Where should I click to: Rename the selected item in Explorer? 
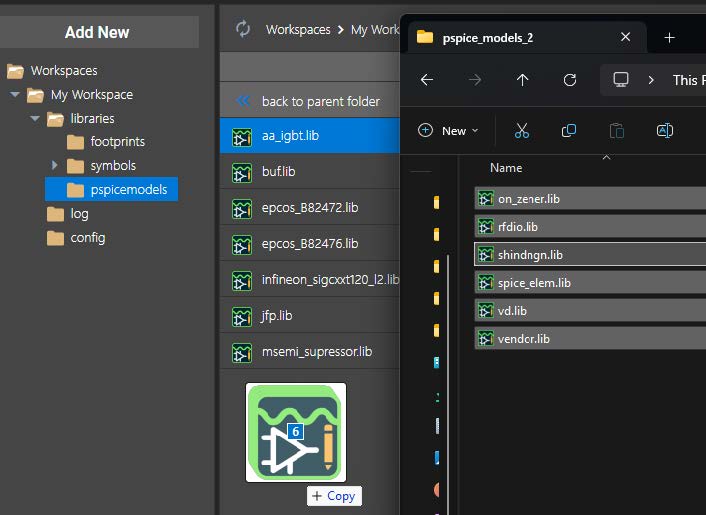click(665, 131)
